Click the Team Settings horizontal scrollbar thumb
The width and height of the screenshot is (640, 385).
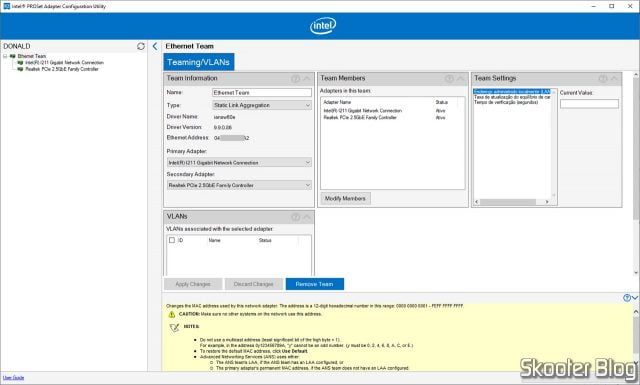508,202
